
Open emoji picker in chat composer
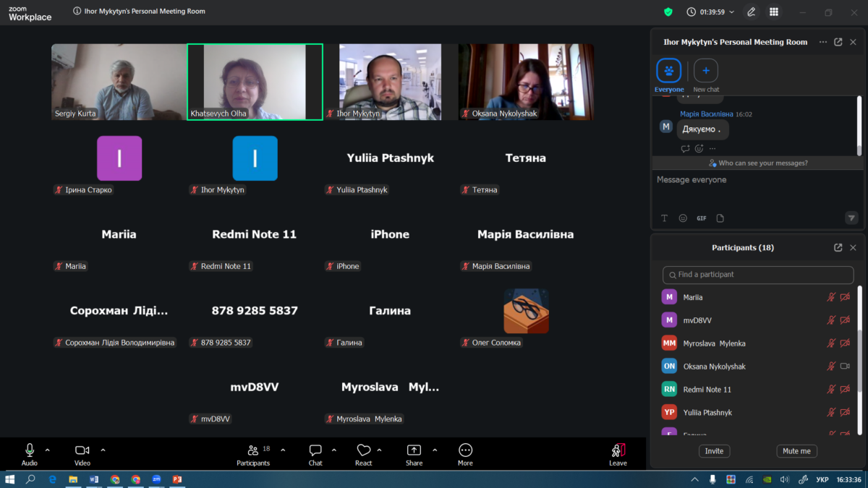[x=683, y=218]
